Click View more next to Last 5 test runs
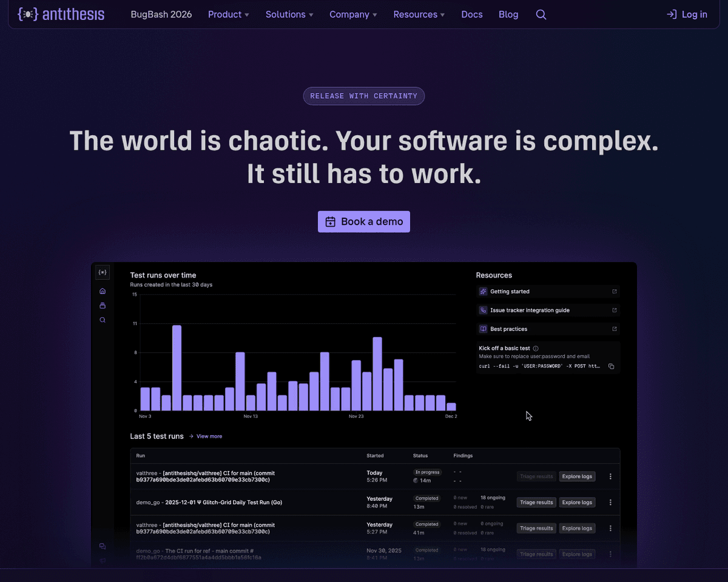The image size is (728, 582). point(209,436)
